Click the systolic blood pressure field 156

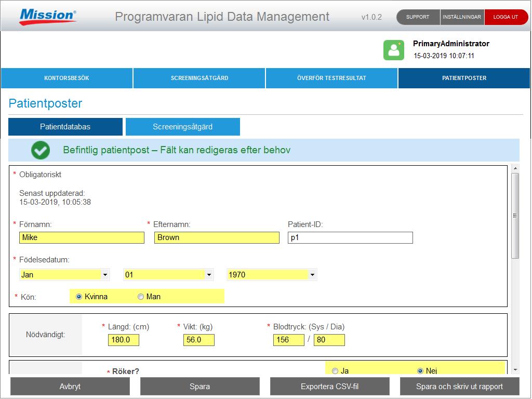tap(289, 340)
